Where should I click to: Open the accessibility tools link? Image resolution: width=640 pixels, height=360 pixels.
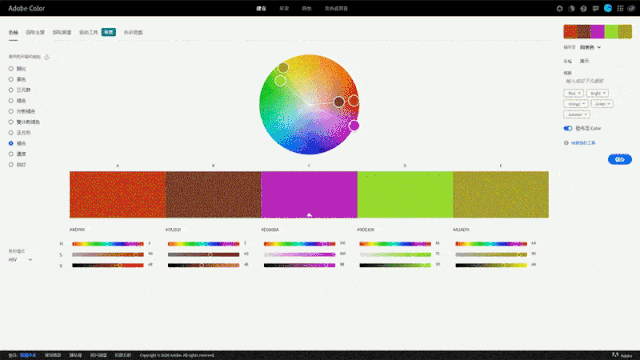[x=583, y=143]
